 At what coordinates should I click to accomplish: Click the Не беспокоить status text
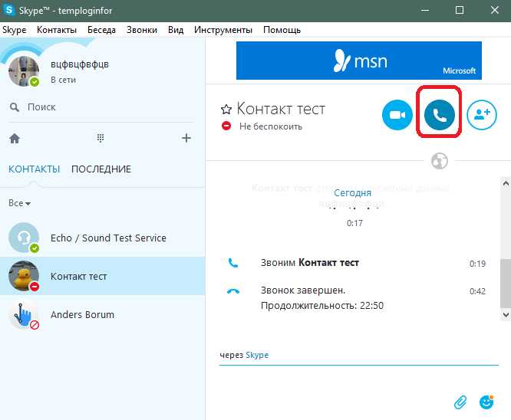[x=271, y=126]
